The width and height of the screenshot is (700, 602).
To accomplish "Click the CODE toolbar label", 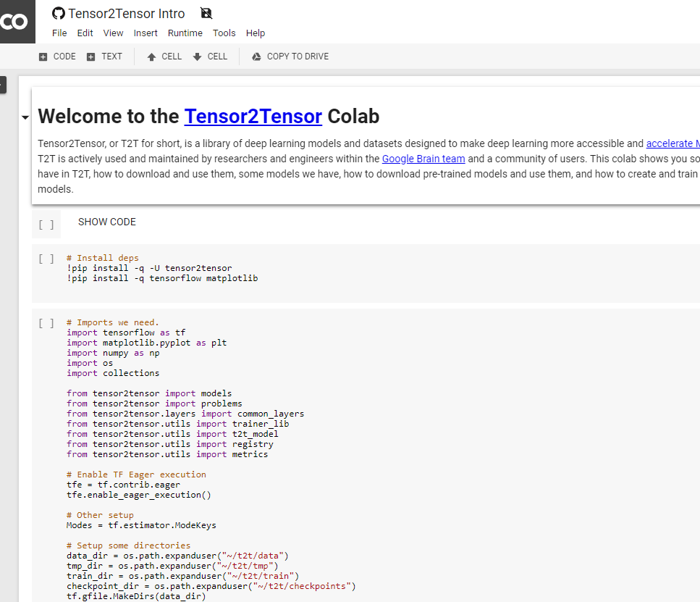I will [64, 57].
